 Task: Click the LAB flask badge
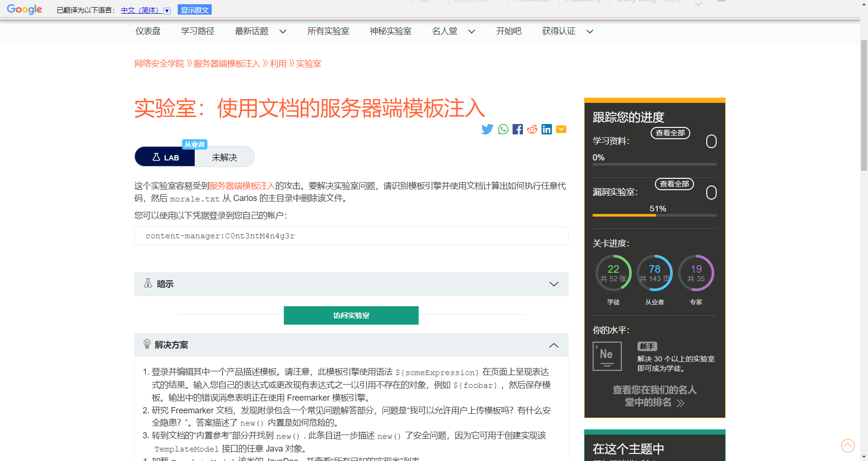click(x=165, y=157)
